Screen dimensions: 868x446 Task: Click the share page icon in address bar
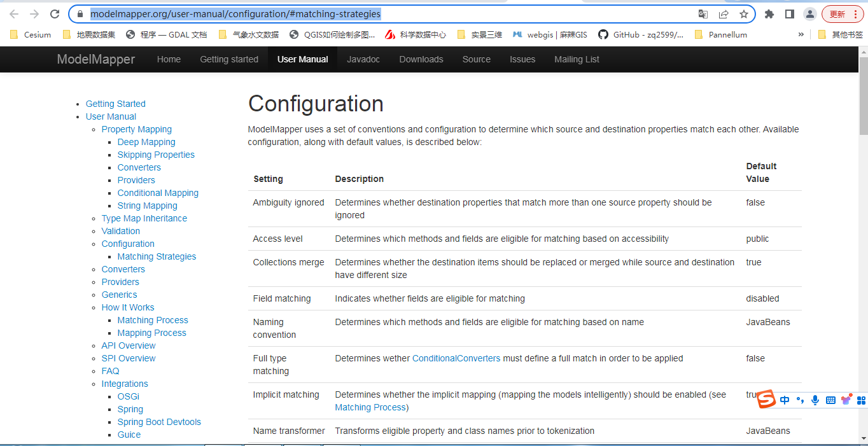pyautogui.click(x=724, y=14)
